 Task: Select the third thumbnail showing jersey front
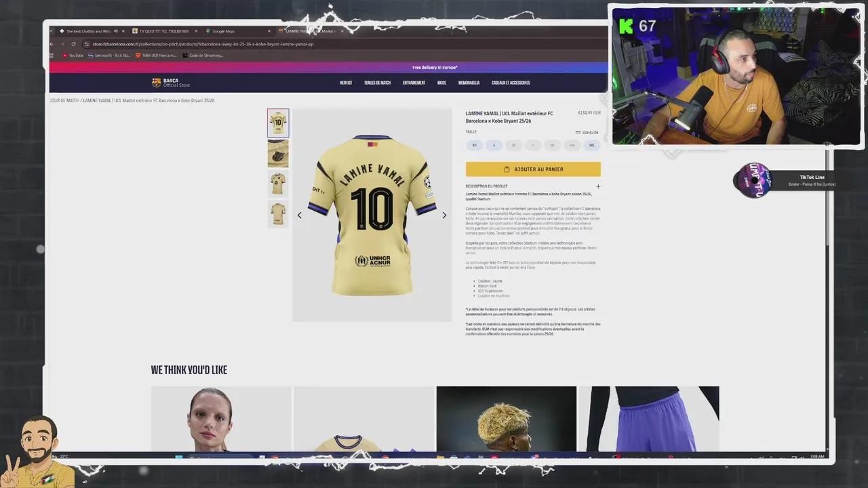(x=278, y=184)
